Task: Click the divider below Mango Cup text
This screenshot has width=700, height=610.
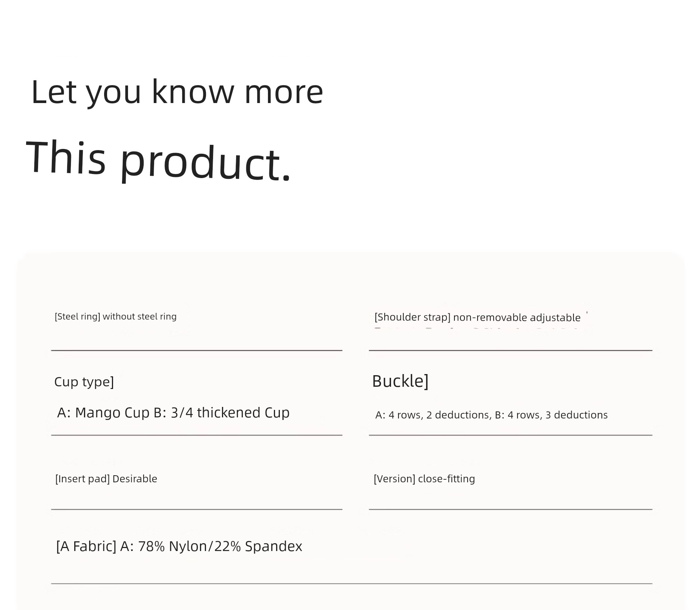Action: (x=197, y=435)
